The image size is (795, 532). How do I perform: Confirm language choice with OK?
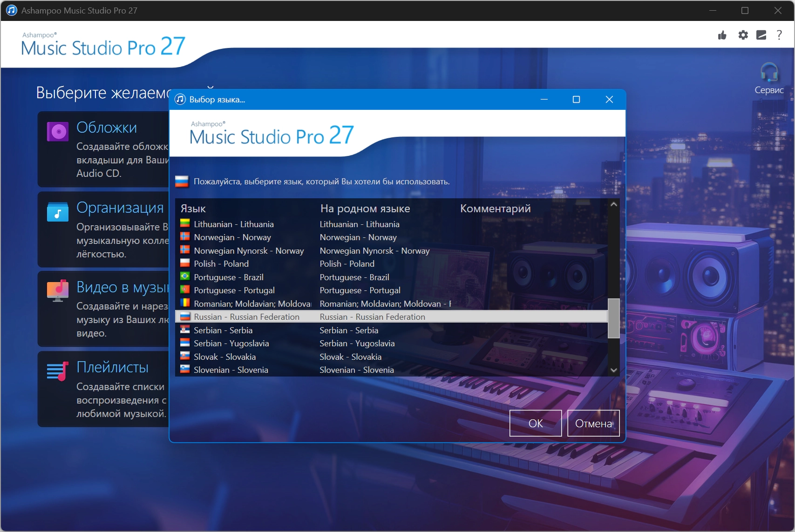click(536, 423)
